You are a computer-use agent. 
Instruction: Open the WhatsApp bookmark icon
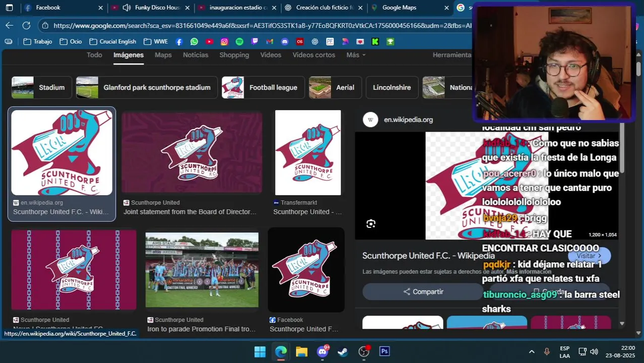194,41
